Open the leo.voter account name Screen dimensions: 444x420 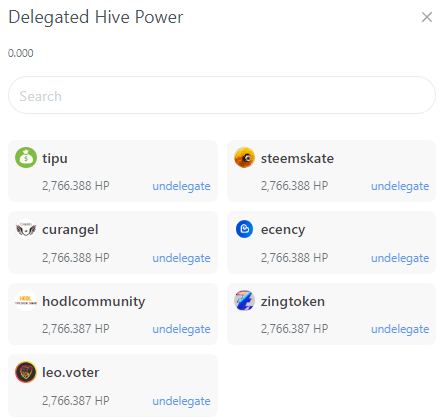coord(70,372)
